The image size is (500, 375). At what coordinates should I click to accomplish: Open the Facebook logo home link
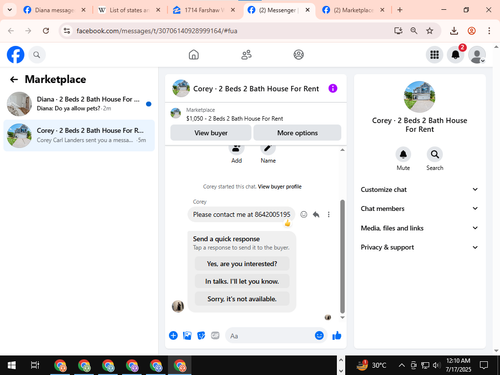coord(15,55)
